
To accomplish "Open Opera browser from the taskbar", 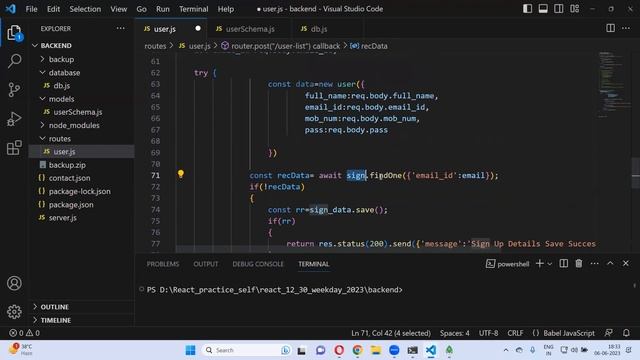I will (x=339, y=350).
